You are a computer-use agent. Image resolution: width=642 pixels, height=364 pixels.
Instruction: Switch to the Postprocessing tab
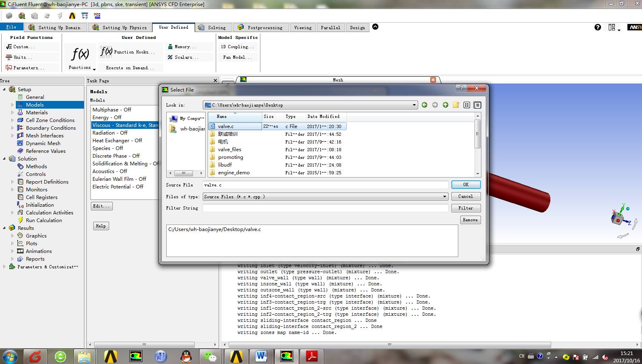point(261,28)
